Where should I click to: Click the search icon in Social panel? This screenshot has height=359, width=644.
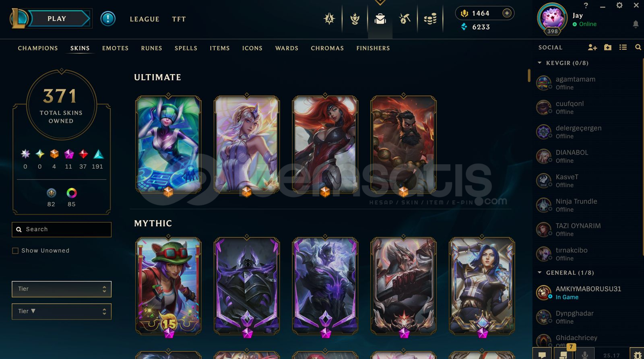pos(638,47)
